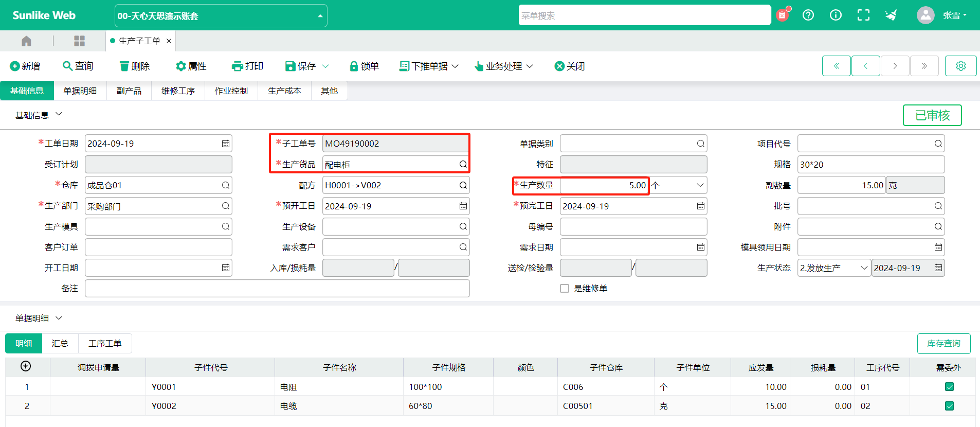Add row plus icon in detail grid
Viewport: 980px width, 427px height.
(x=26, y=366)
